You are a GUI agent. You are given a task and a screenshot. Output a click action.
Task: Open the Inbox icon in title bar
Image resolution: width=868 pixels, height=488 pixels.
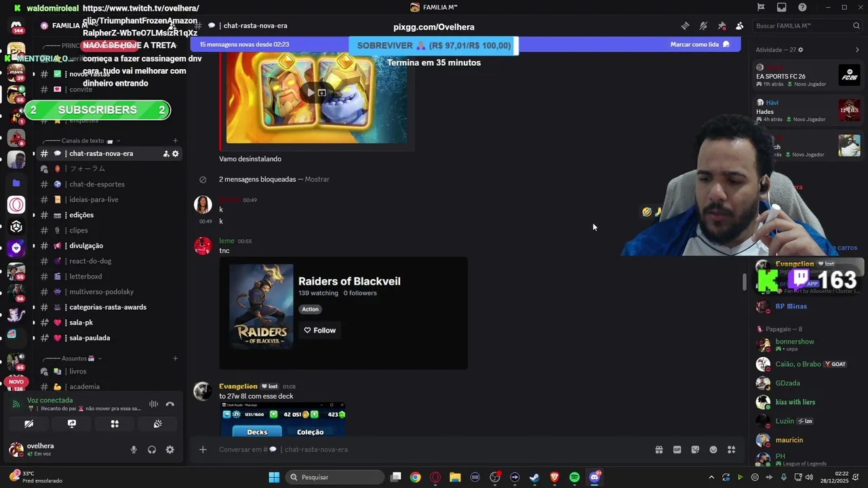pyautogui.click(x=782, y=7)
